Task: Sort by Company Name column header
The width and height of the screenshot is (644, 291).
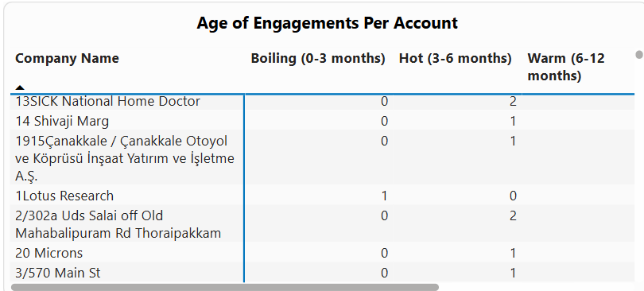Action: 67,58
